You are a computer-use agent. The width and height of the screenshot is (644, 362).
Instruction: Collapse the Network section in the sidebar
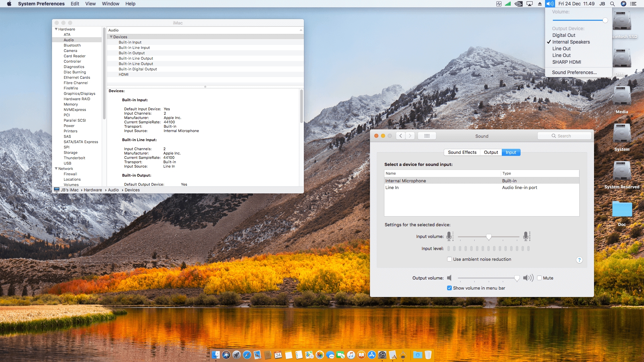[x=56, y=169]
